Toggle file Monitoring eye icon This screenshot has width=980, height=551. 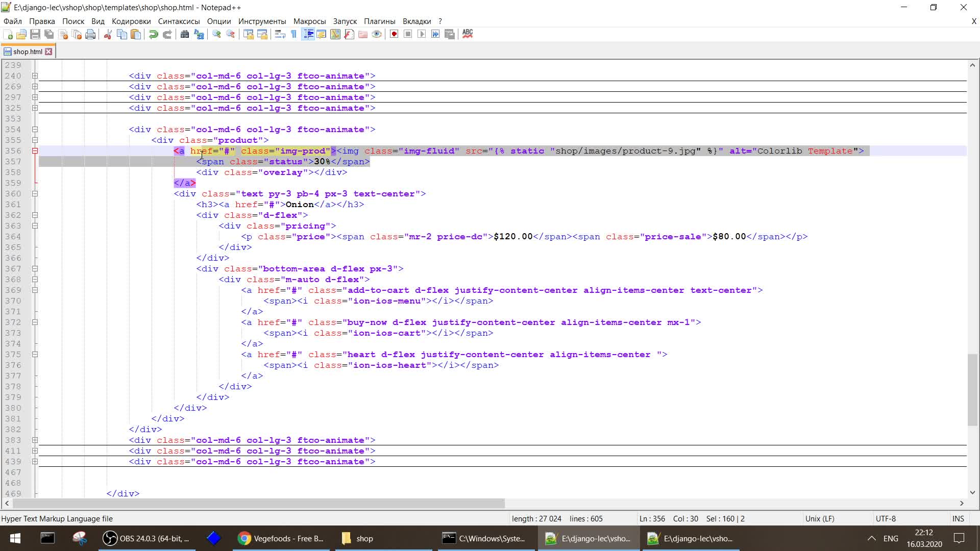(x=377, y=34)
